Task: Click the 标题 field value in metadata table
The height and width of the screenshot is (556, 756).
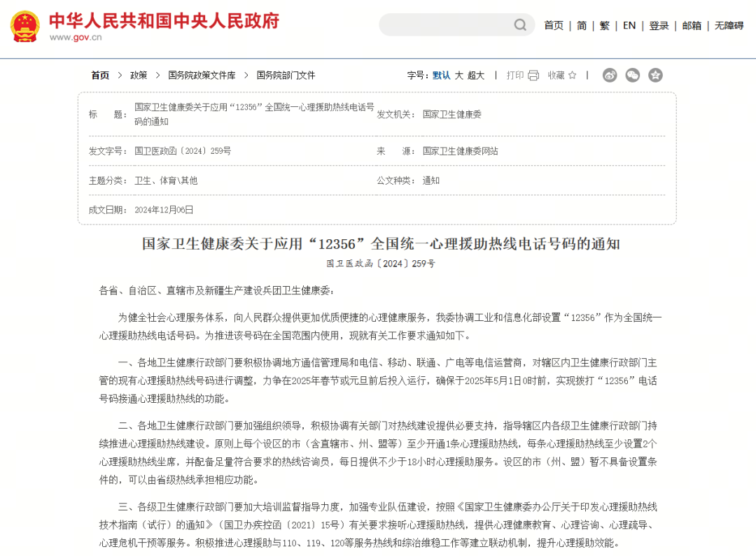Action: point(254,114)
